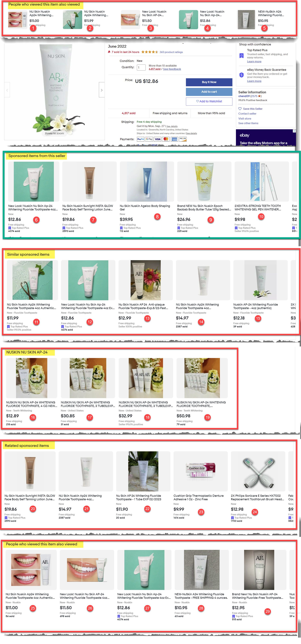Click the previous image arrow on product photo
301x644 pixels.
point(7,90)
